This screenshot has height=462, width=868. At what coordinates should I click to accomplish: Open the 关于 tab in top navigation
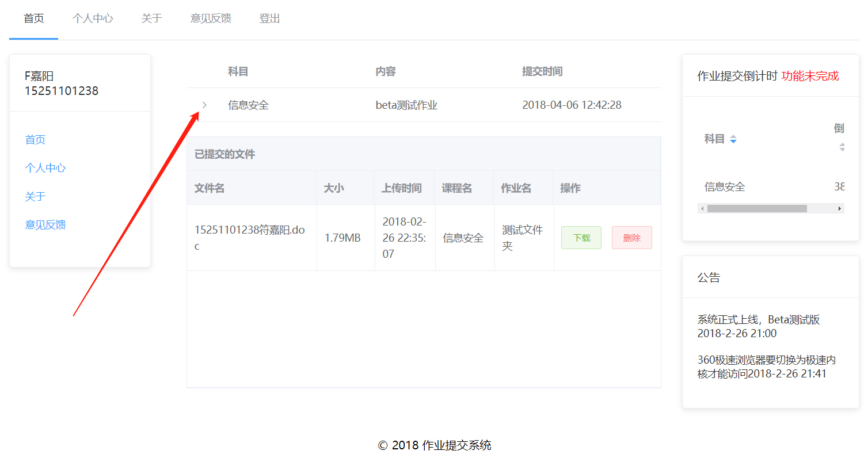151,18
